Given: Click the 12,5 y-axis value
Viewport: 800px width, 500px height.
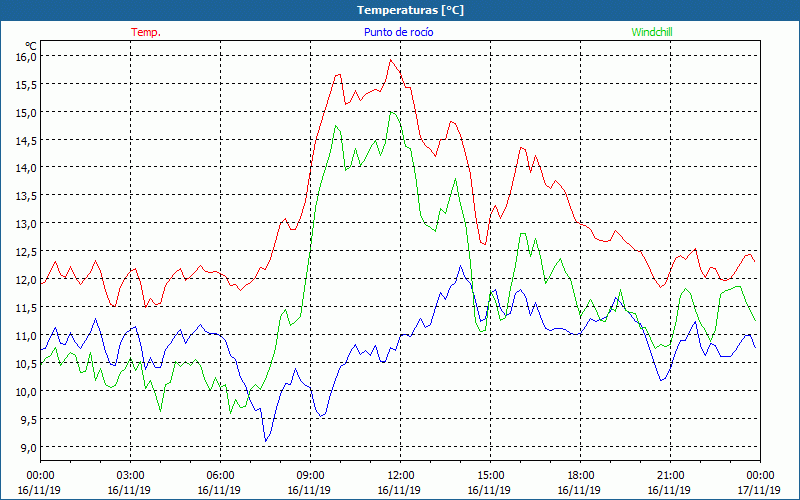Looking at the screenshot, I should [x=27, y=251].
